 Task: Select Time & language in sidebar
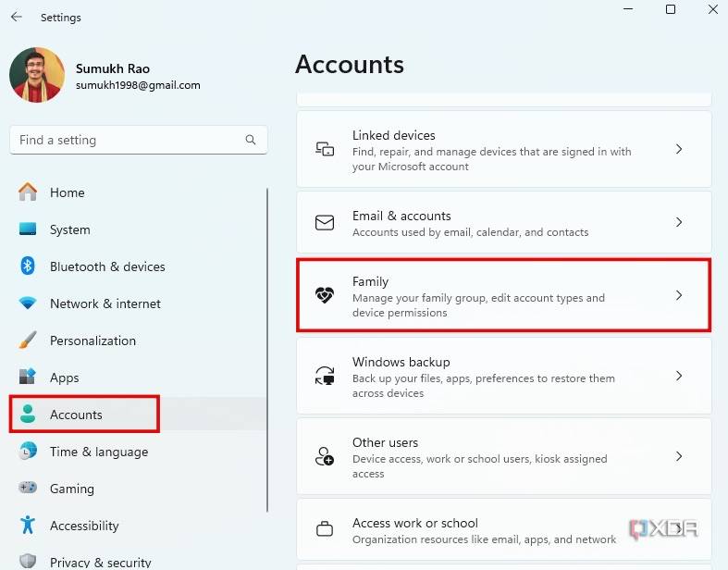[x=98, y=452]
